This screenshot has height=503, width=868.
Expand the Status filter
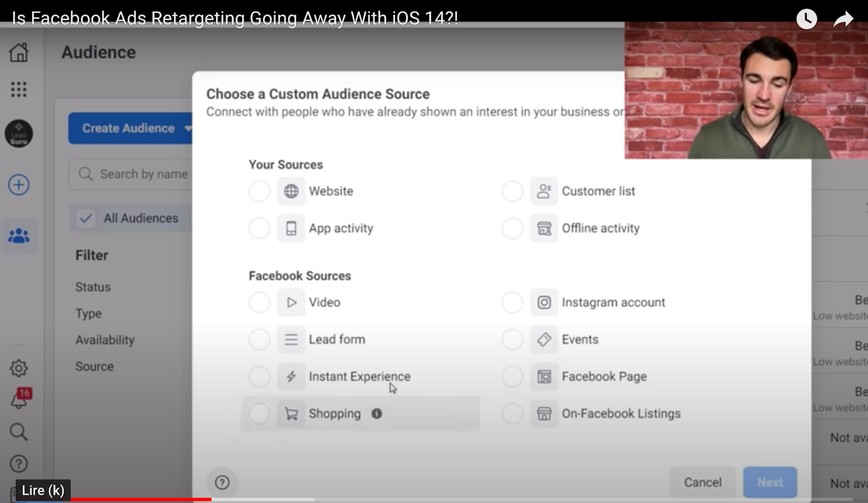click(x=93, y=287)
